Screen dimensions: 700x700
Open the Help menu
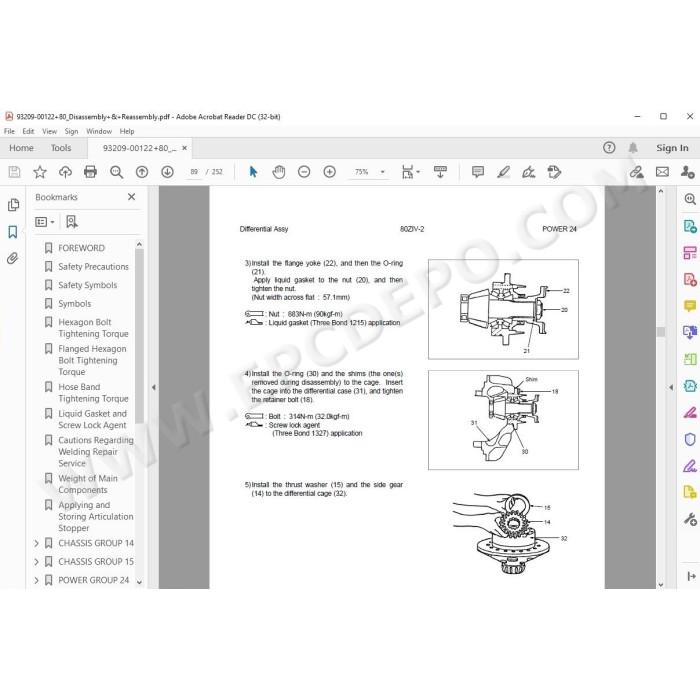[x=127, y=131]
